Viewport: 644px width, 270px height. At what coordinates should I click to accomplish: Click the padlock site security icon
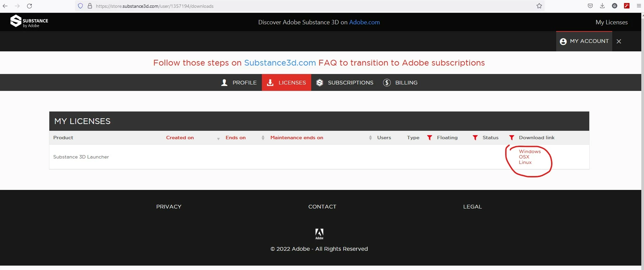point(90,6)
